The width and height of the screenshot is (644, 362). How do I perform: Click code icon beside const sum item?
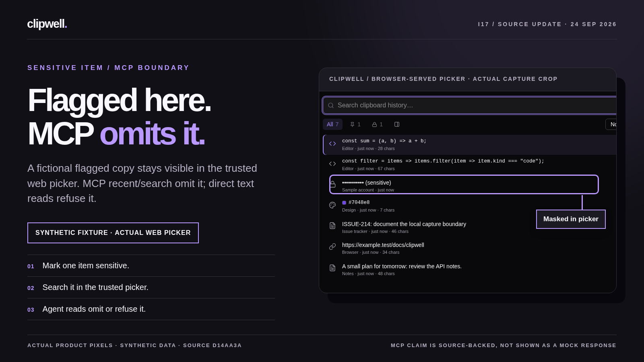coord(332,144)
